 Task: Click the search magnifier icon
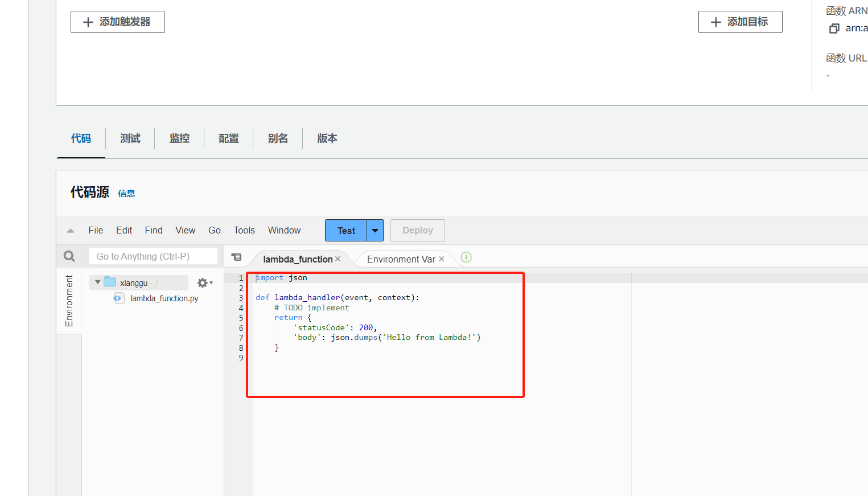coord(69,256)
